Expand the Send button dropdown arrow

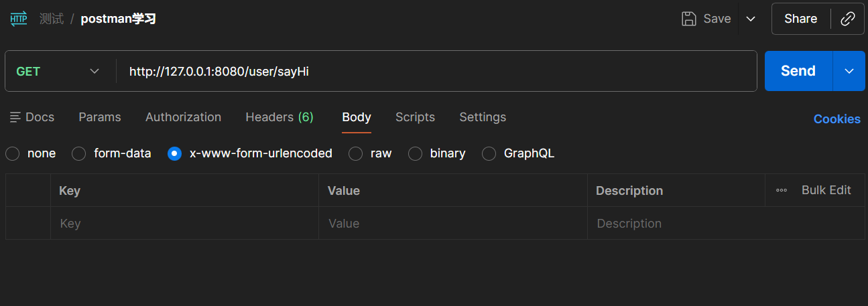[x=849, y=71]
